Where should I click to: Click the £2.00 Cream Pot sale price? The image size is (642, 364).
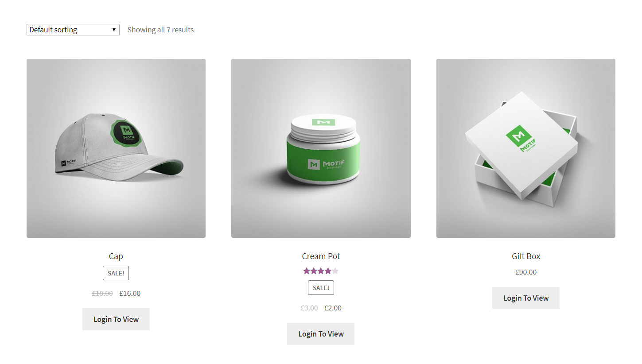(333, 308)
